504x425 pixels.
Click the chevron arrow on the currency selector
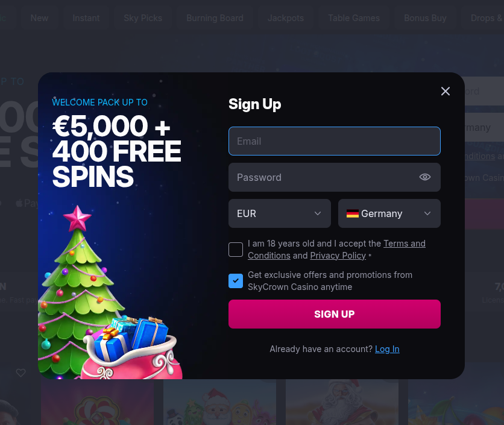pos(318,213)
